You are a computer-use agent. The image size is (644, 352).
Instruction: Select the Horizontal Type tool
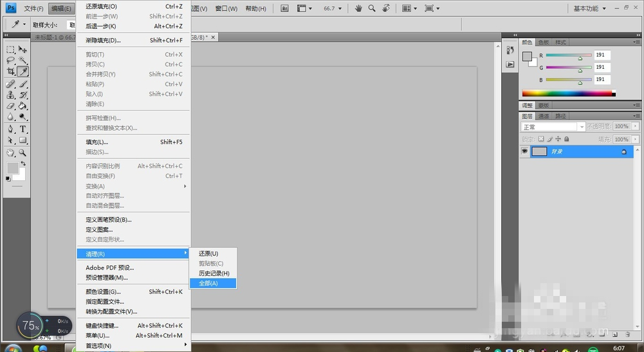pos(23,129)
